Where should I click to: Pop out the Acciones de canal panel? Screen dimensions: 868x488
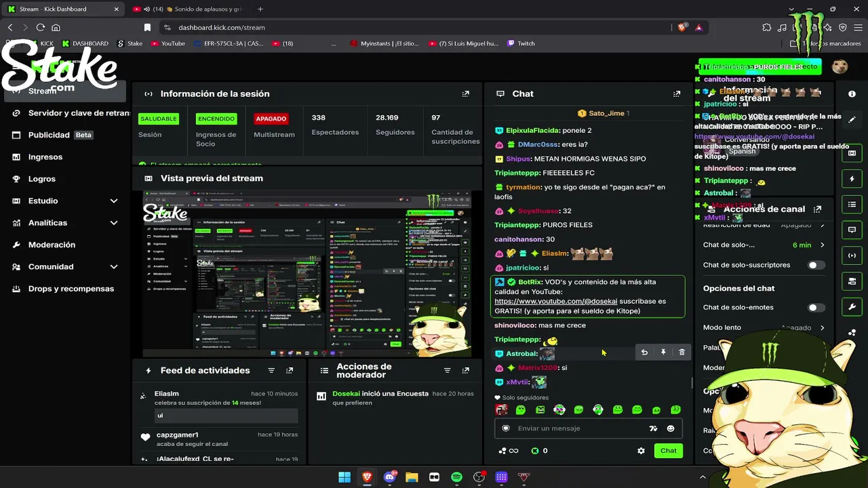click(x=817, y=209)
